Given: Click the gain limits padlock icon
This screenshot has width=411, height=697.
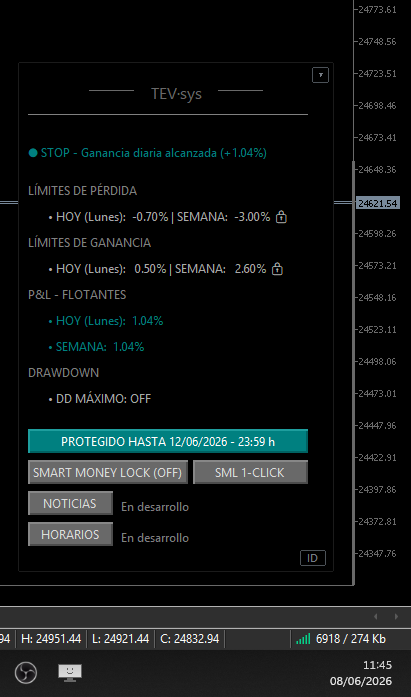Looking at the screenshot, I should [x=277, y=269].
